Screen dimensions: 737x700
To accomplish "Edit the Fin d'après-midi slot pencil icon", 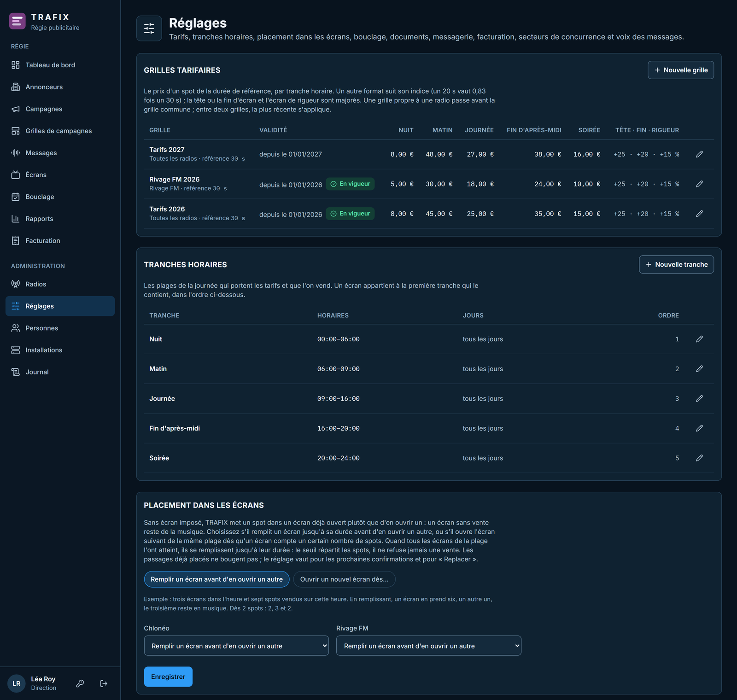I will (699, 428).
